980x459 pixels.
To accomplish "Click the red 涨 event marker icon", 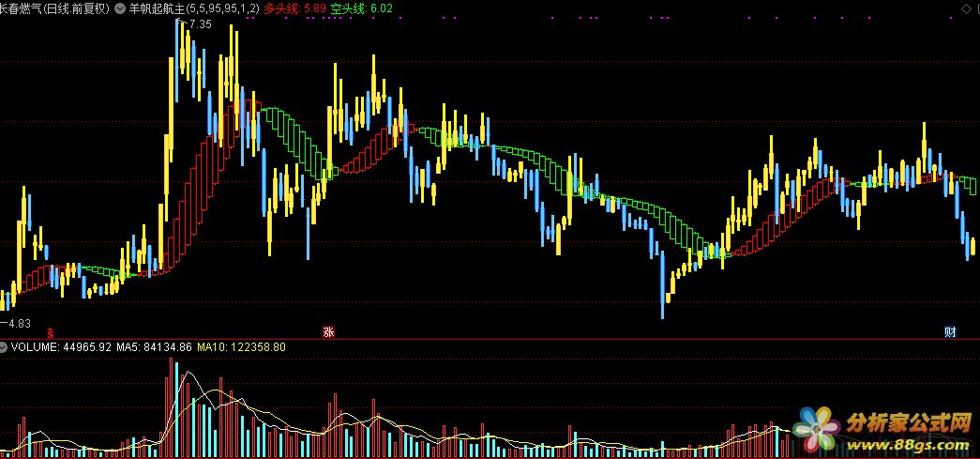I will [329, 332].
